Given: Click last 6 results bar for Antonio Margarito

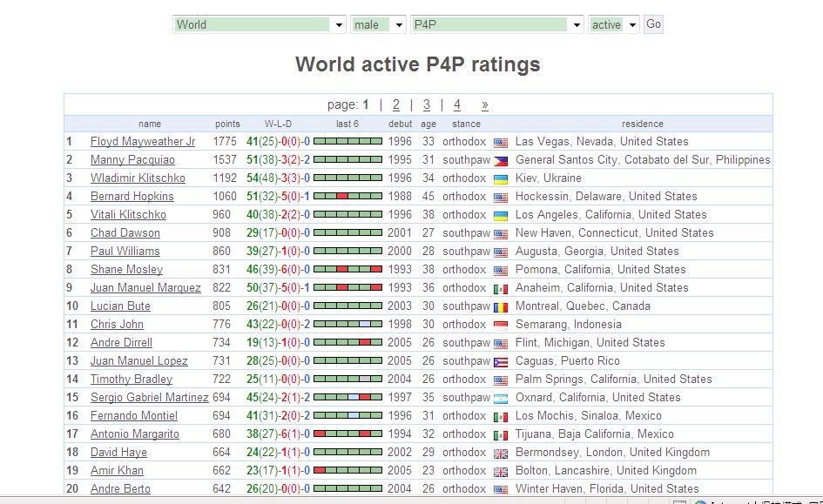Looking at the screenshot, I should coord(347,433).
